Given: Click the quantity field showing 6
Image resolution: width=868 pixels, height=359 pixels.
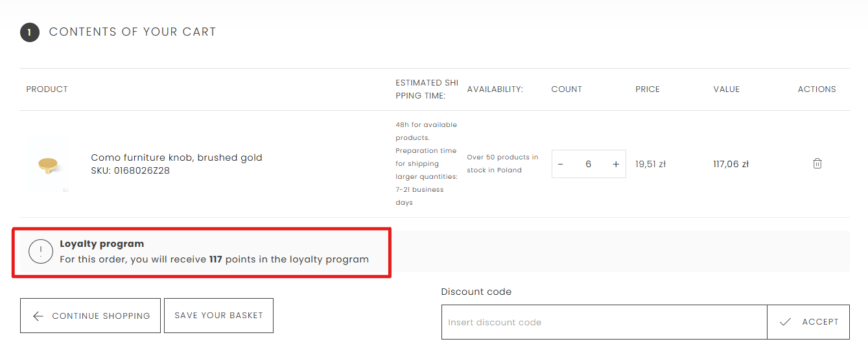Looking at the screenshot, I should (x=588, y=165).
